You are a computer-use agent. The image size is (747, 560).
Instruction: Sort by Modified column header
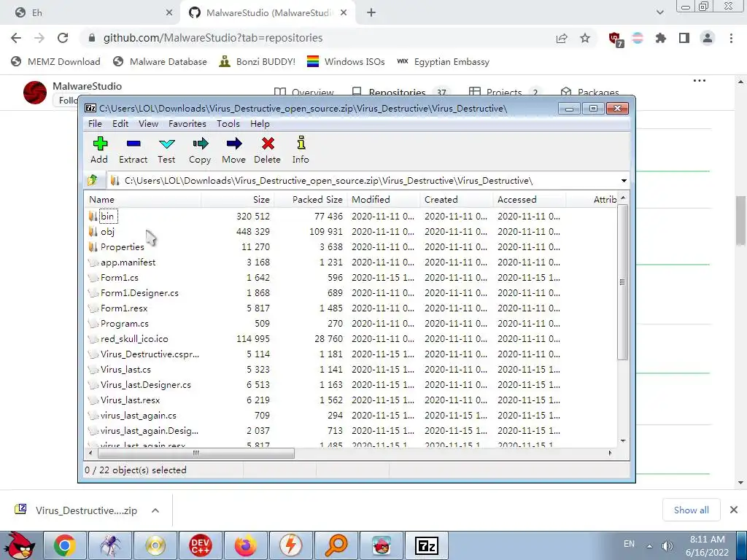point(384,200)
